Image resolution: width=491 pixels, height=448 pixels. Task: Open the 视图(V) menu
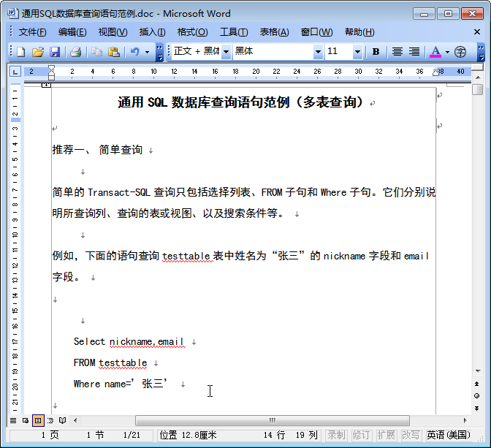coord(113,32)
